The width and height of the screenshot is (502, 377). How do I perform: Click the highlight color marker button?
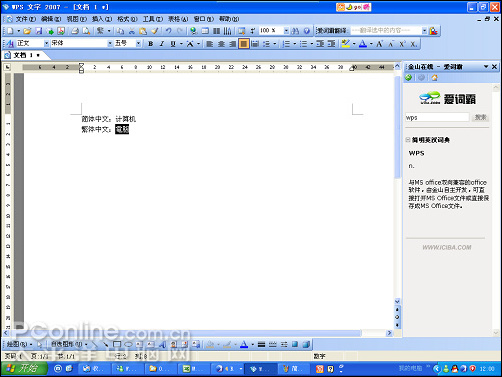click(x=346, y=44)
